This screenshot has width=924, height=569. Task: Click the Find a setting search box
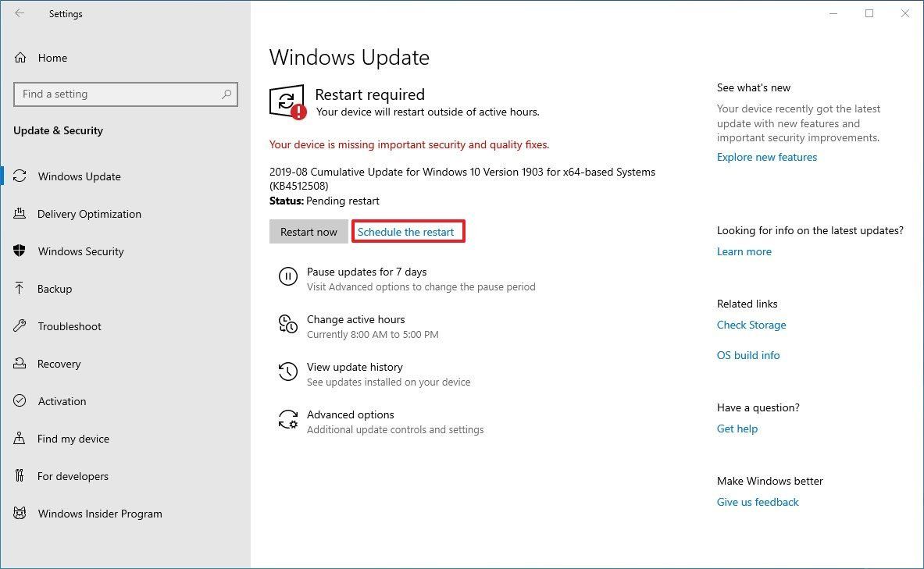[117, 94]
